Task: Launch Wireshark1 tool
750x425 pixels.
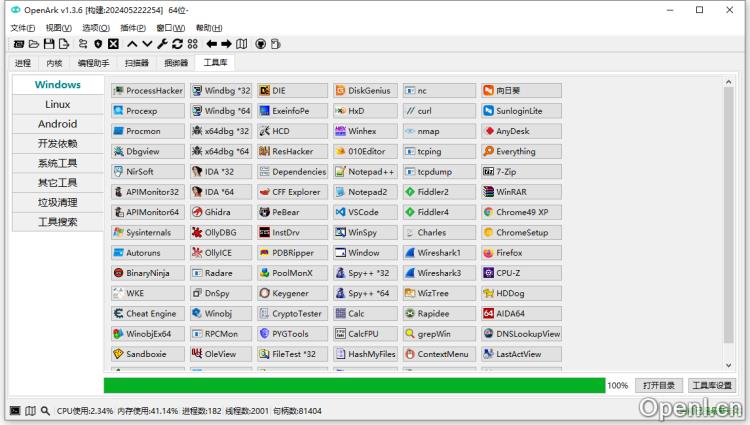Action: (x=440, y=253)
